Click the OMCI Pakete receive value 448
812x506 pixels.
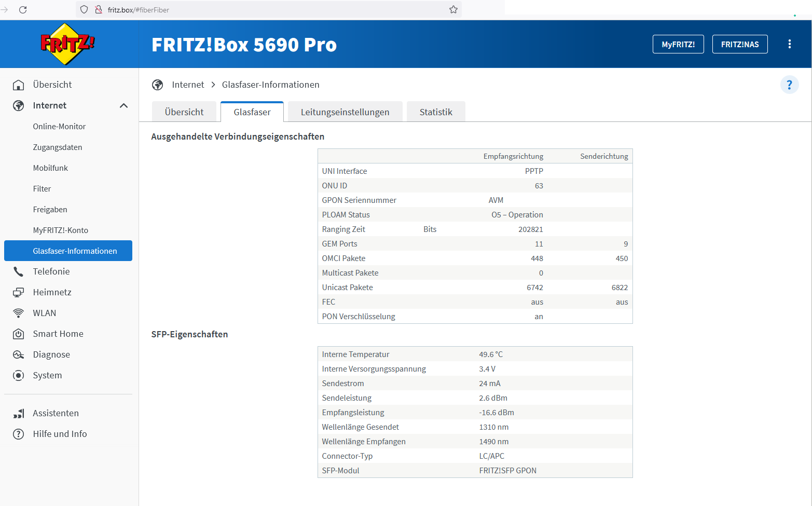point(537,258)
